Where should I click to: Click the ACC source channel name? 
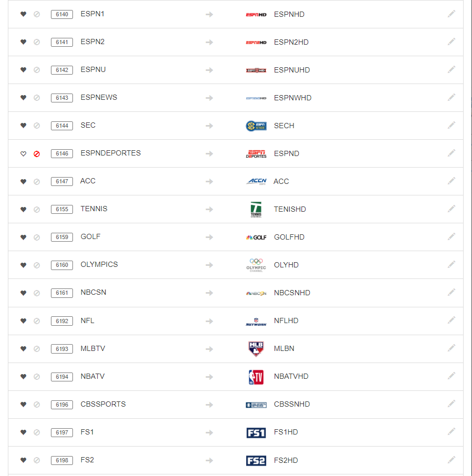coord(88,181)
